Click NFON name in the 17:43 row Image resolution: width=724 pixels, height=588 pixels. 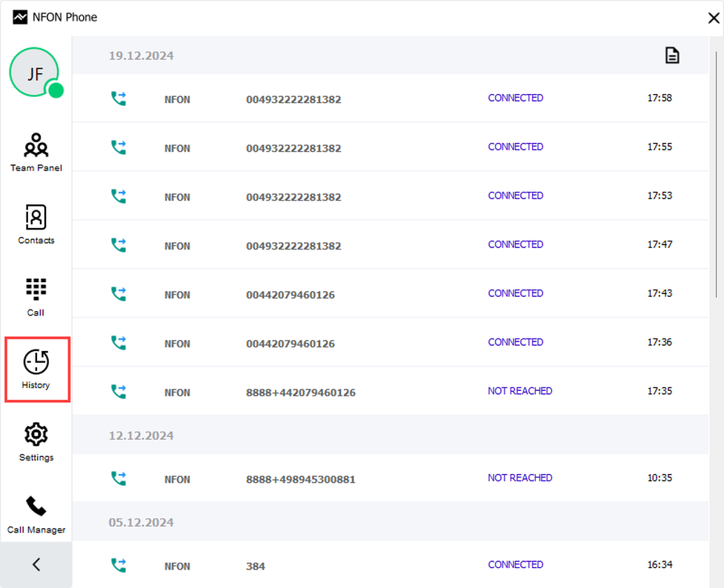[177, 295]
